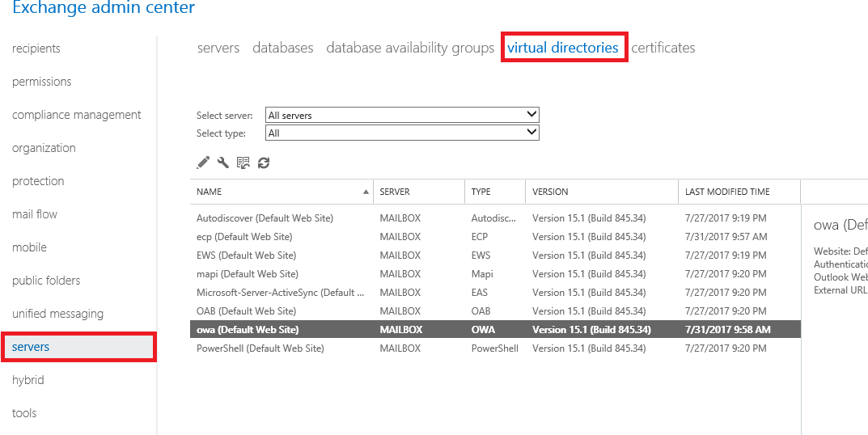Go to recipients in sidebar
The width and height of the screenshot is (868, 435).
tap(36, 49)
